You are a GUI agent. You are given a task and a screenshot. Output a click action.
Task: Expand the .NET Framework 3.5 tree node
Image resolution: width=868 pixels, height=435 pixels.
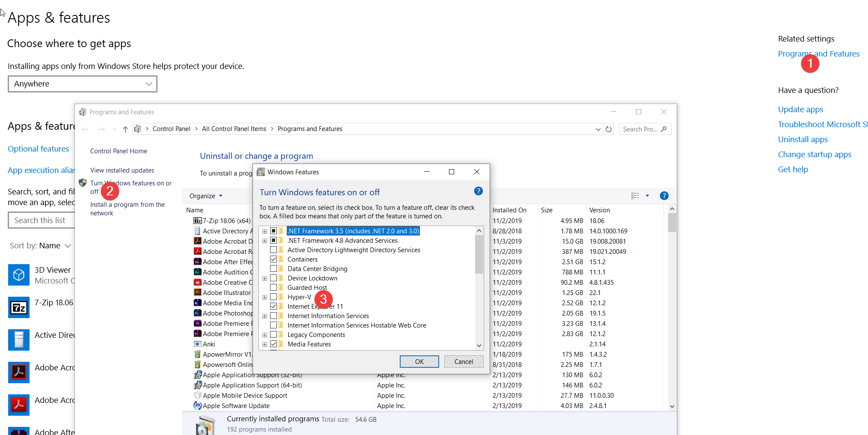pos(265,231)
